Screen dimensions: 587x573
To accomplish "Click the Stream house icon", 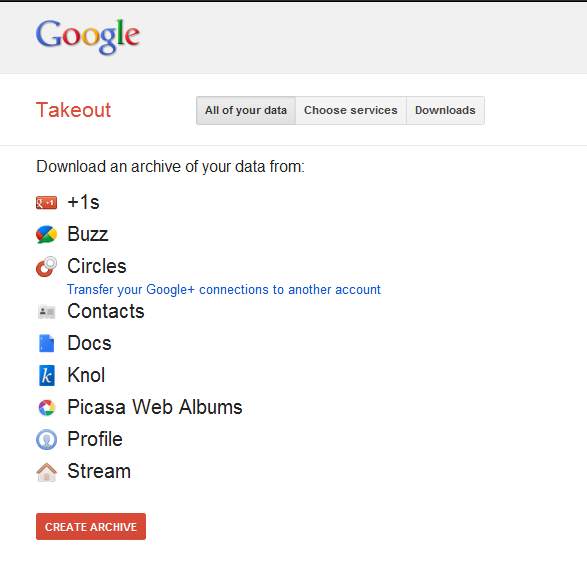I will (46, 472).
